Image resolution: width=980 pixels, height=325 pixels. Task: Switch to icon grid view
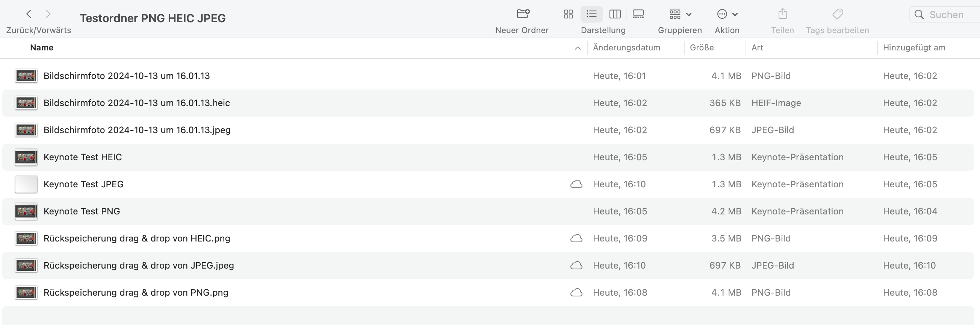tap(568, 14)
